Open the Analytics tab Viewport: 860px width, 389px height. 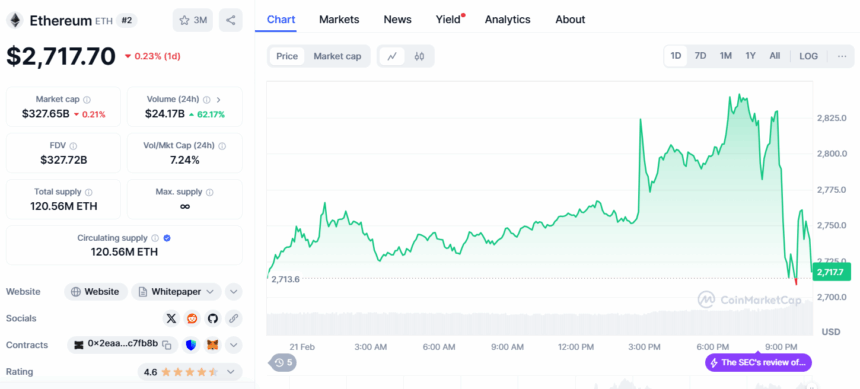[x=508, y=20]
